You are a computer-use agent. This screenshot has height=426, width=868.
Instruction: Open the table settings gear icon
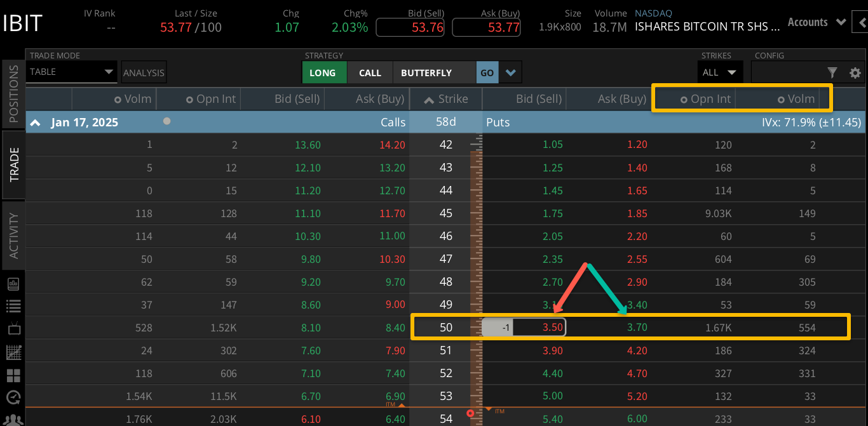855,73
